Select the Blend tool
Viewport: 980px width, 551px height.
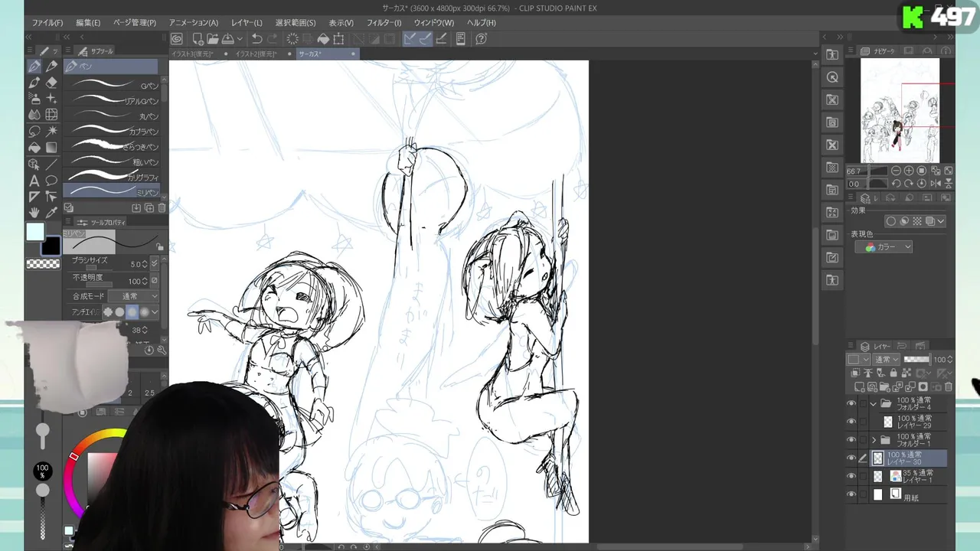[x=34, y=115]
